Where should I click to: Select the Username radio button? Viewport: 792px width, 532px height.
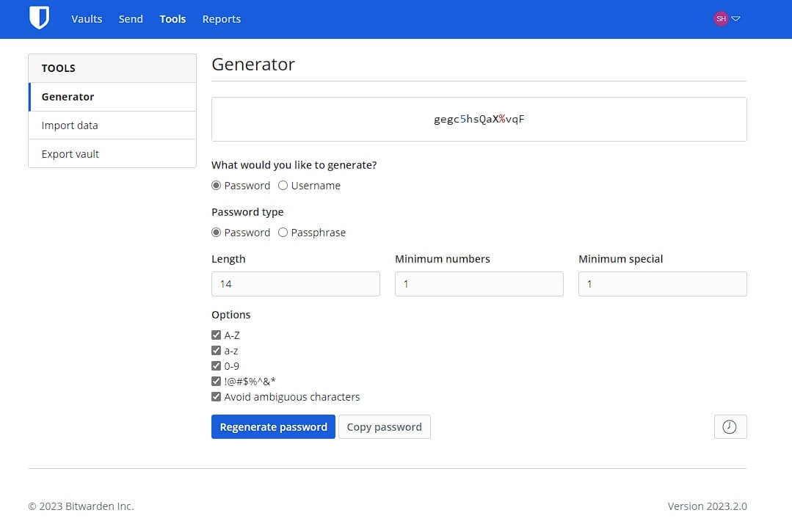coord(283,185)
